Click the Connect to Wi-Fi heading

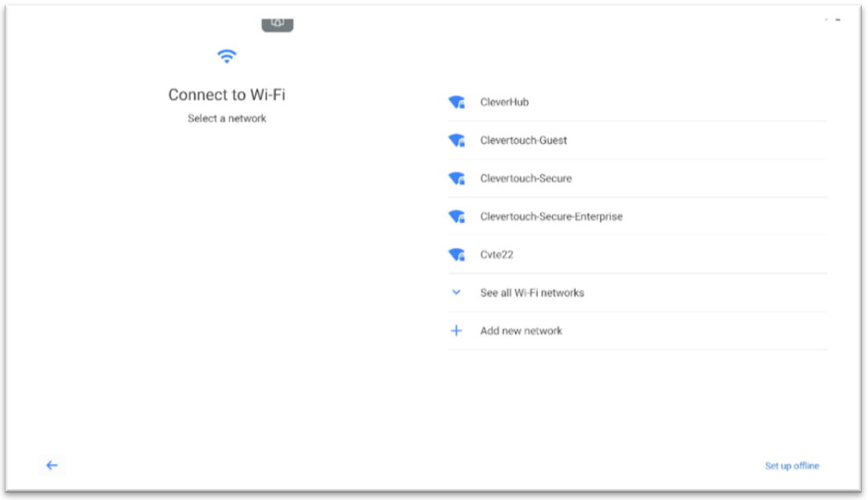click(227, 95)
